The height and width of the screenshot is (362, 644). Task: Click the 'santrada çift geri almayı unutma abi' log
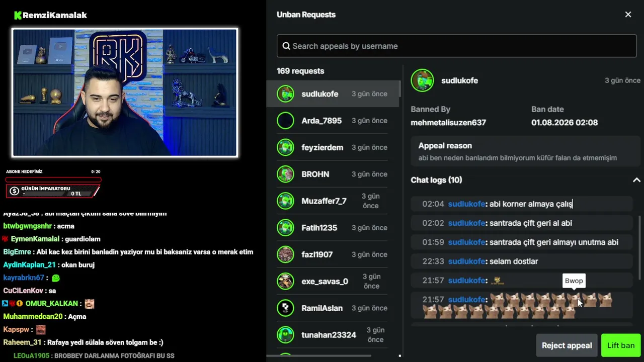553,242
